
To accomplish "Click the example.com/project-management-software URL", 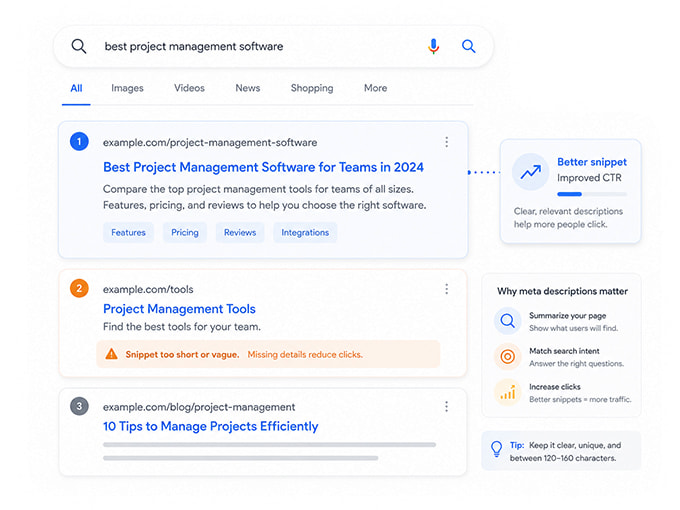I will click(210, 143).
